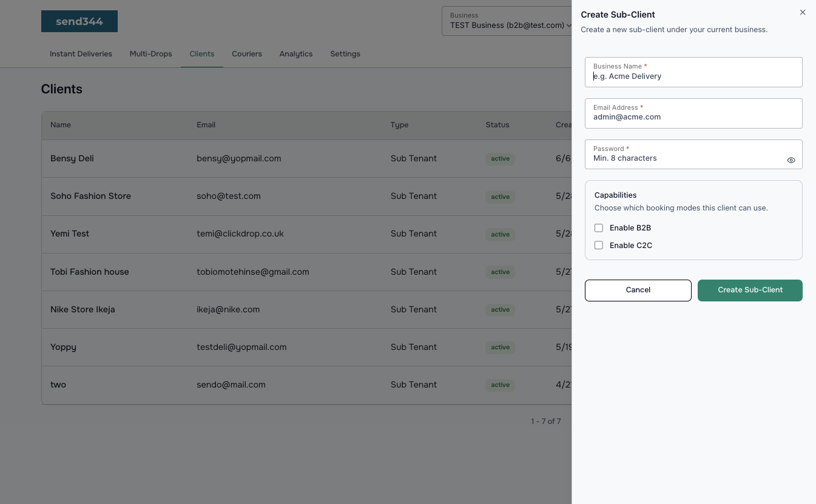Click the Enable C2C label text
816x504 pixels.
pos(631,246)
